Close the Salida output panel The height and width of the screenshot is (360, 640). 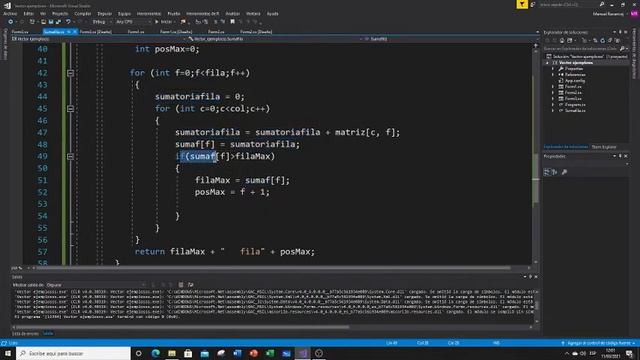(536, 277)
